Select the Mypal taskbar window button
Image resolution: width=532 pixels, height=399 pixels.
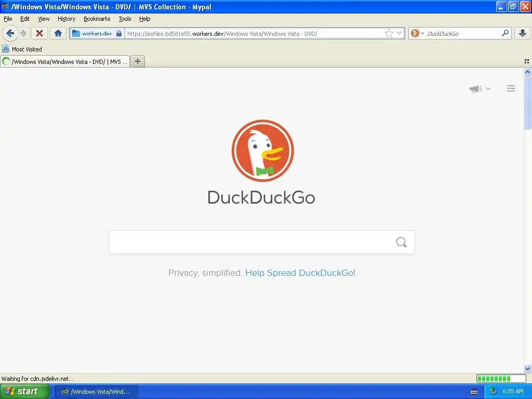click(96, 392)
